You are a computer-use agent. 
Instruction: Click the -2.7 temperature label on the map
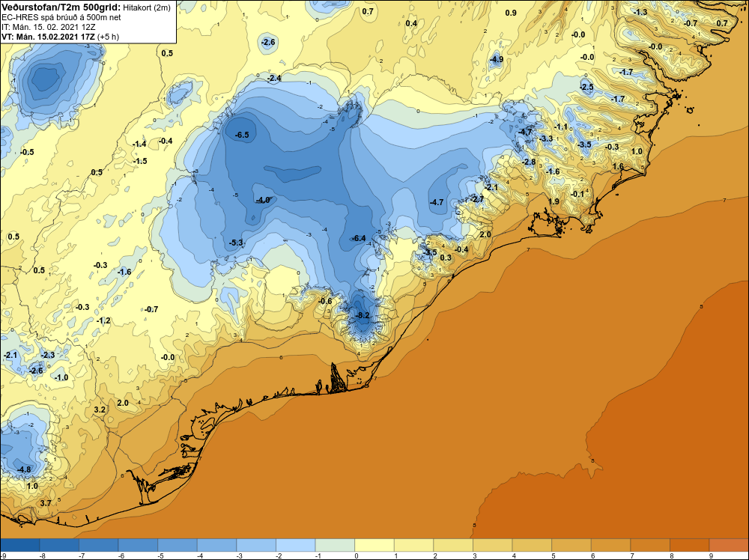[x=477, y=199]
